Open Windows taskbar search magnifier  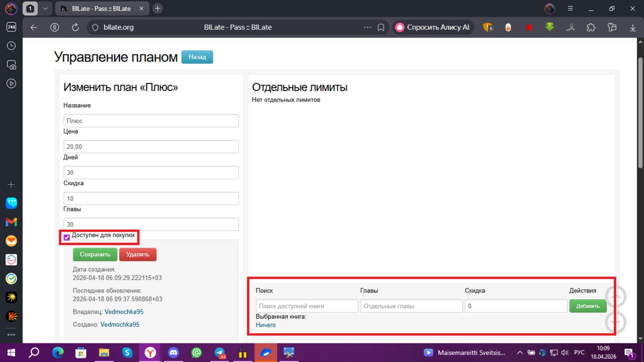[x=34, y=352]
